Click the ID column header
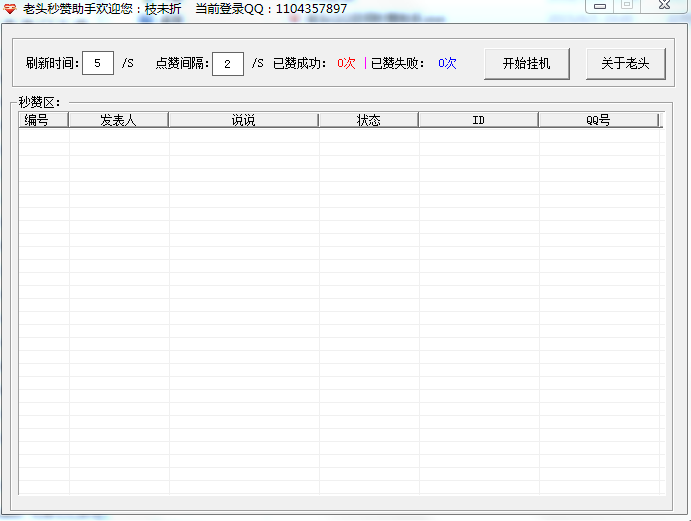This screenshot has height=521, width=691. tap(479, 120)
